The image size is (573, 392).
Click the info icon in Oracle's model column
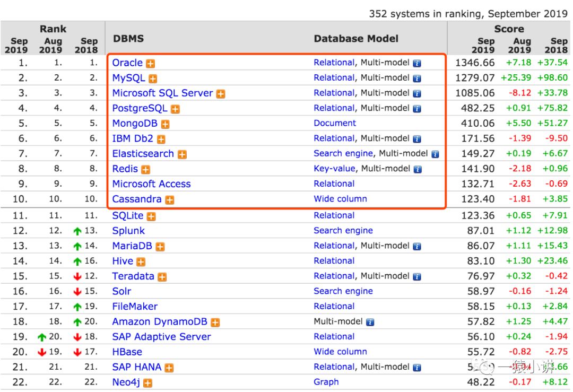coord(417,63)
